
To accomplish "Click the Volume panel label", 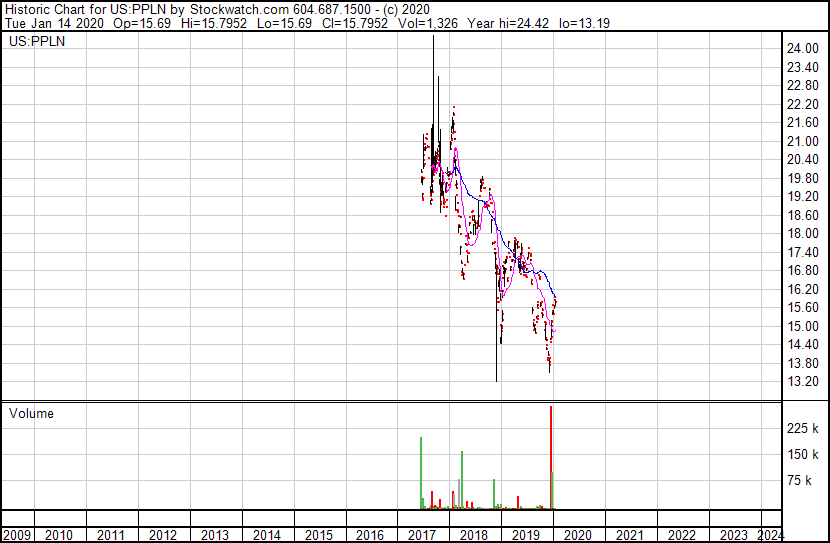I will click(x=31, y=414).
